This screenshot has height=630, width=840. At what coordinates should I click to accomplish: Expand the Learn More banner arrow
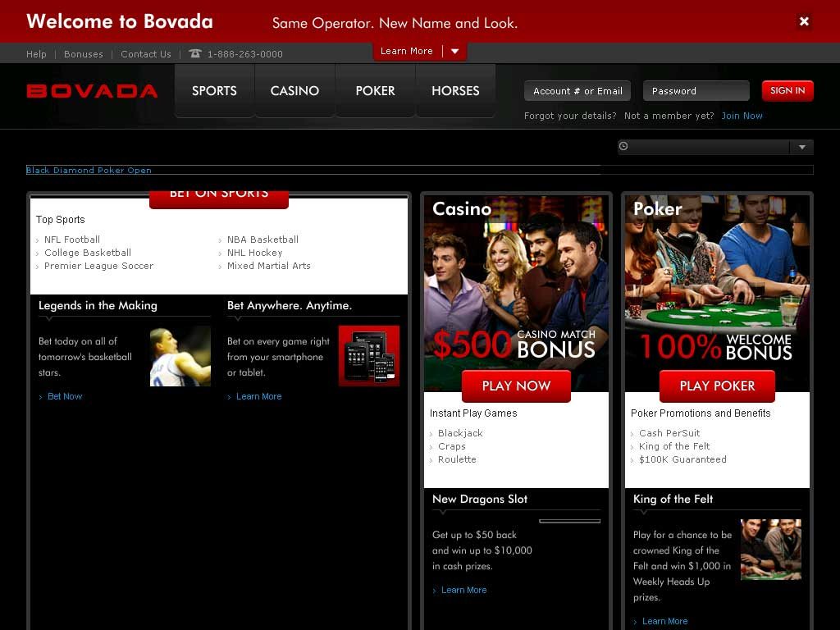tap(454, 52)
